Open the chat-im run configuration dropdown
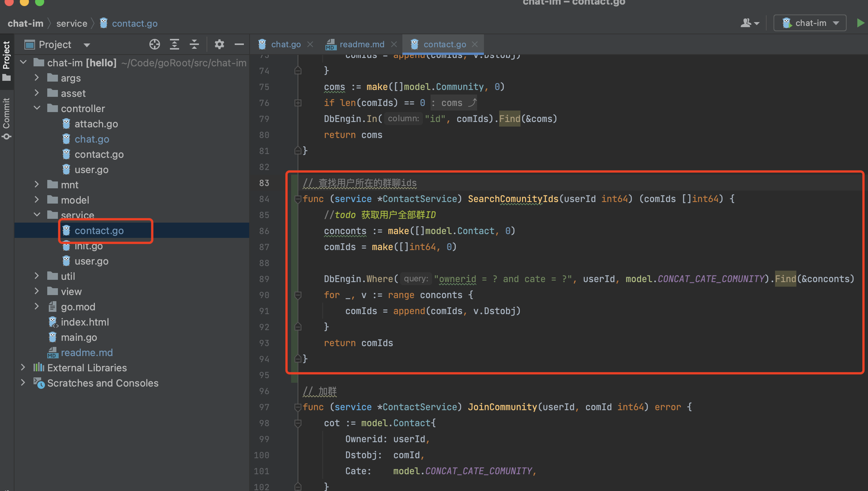The image size is (868, 491). click(x=810, y=23)
